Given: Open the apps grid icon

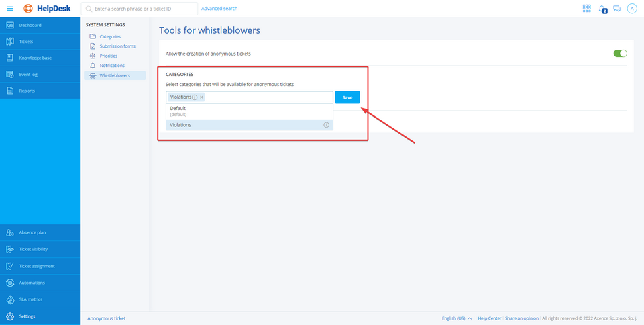Looking at the screenshot, I should click(x=586, y=9).
